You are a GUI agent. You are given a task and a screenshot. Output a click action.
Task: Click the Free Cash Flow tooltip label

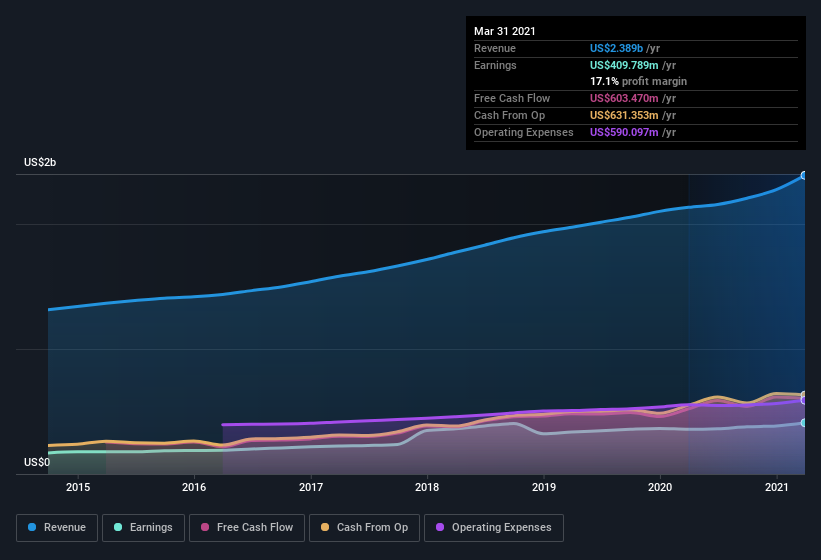(512, 98)
